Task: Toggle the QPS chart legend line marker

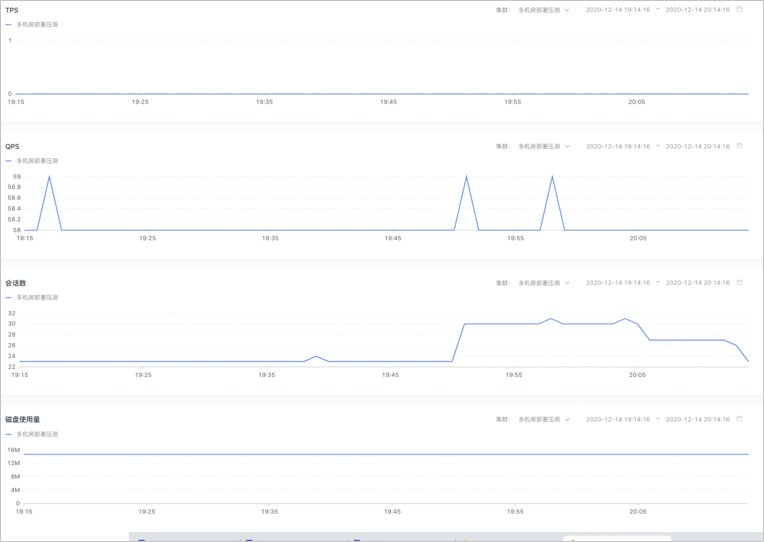Action: pyautogui.click(x=9, y=161)
